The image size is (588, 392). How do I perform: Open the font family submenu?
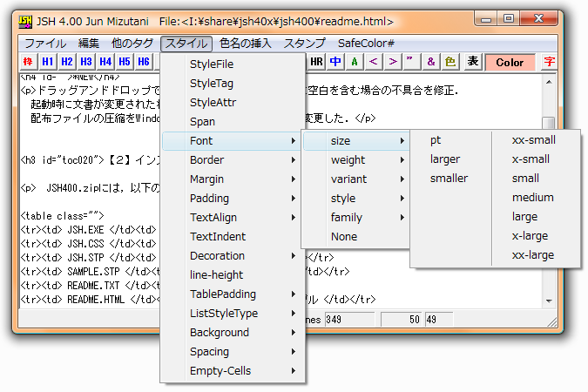point(356,217)
